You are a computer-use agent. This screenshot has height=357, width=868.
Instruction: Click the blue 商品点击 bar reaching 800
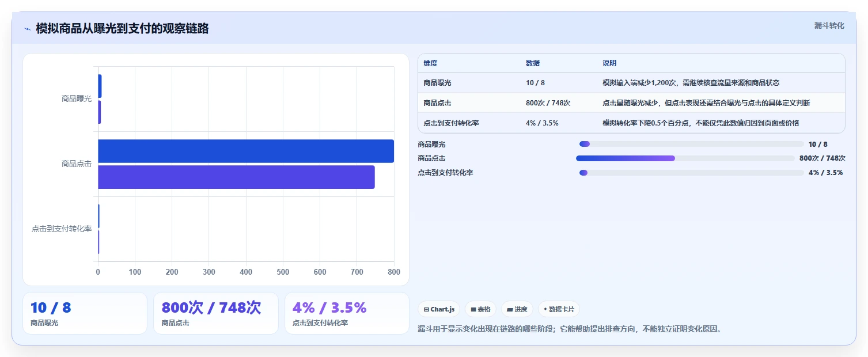pyautogui.click(x=246, y=151)
